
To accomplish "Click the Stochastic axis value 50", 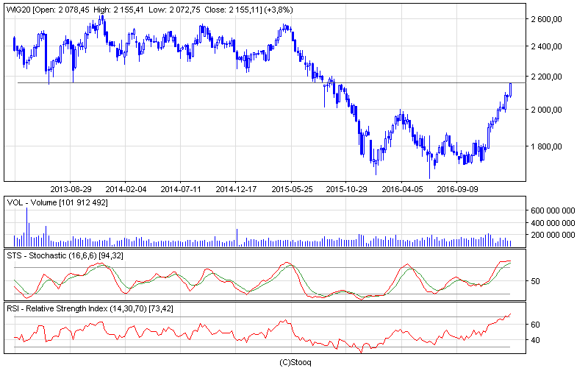I will coord(536,281).
